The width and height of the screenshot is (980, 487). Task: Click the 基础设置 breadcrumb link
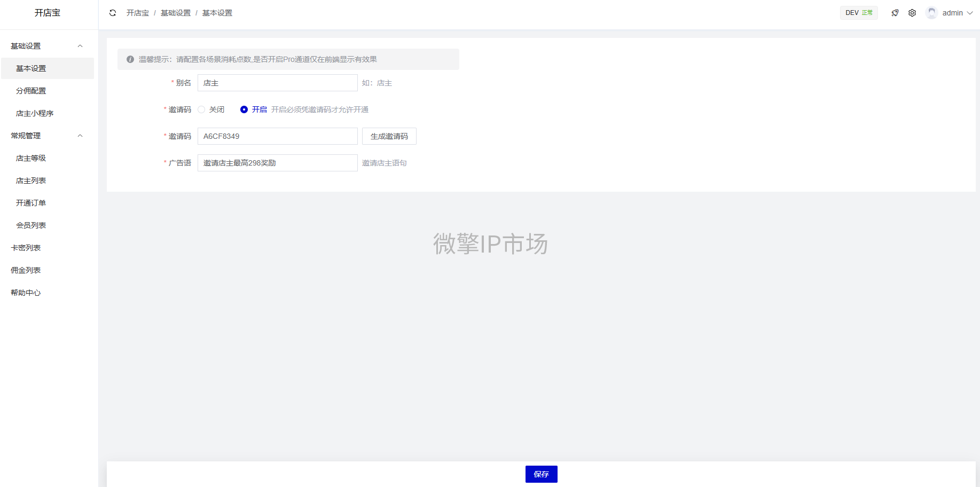pos(175,13)
